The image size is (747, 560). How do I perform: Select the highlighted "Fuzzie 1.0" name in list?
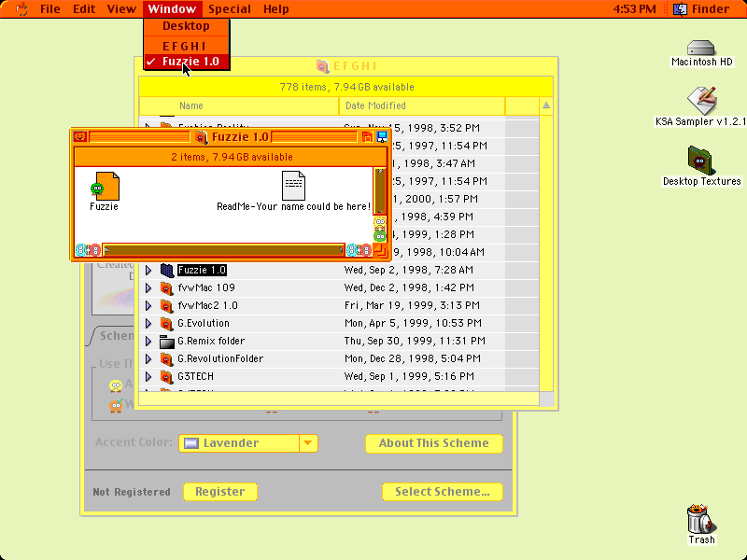click(202, 270)
